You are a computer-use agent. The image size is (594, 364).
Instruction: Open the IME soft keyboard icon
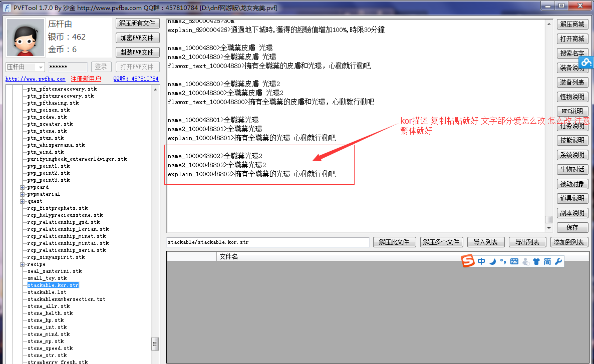click(x=514, y=261)
